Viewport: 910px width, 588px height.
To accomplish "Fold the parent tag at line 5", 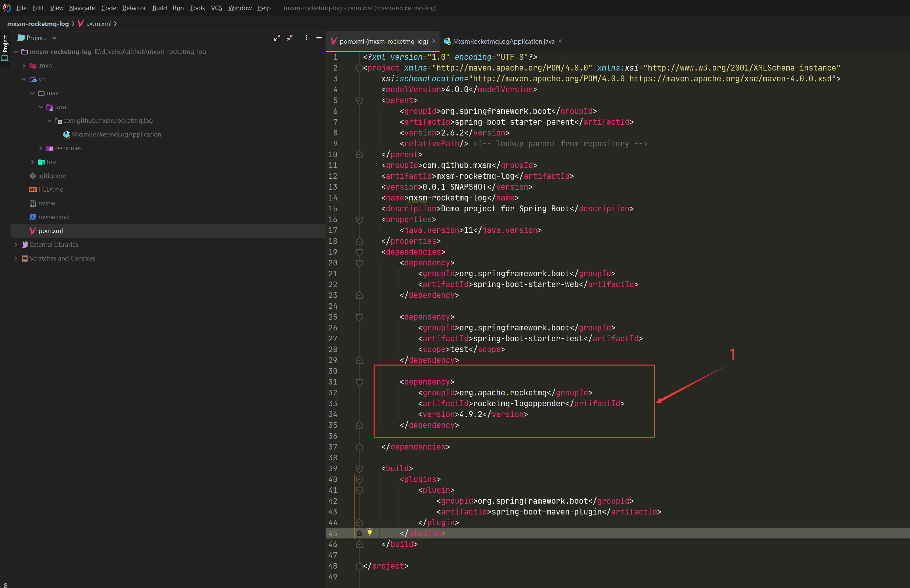I will tap(359, 100).
